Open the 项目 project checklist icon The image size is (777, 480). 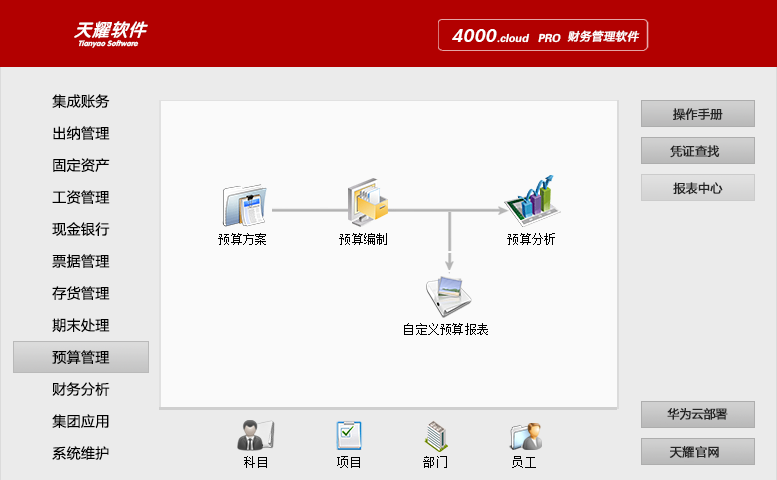pyautogui.click(x=348, y=437)
